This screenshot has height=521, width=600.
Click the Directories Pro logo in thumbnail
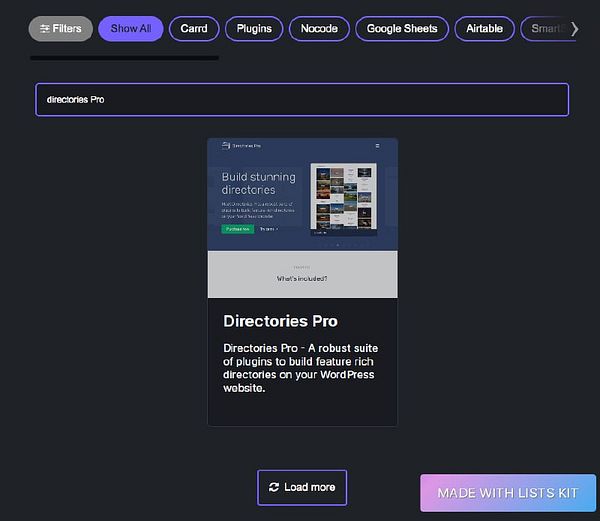[x=241, y=145]
